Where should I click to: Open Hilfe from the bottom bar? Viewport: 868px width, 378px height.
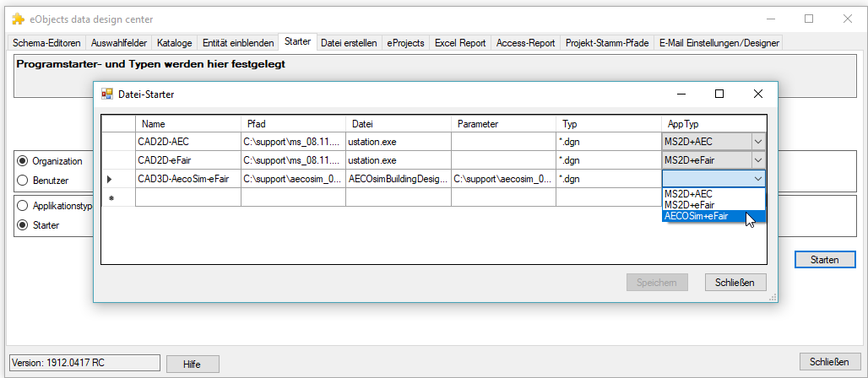(192, 364)
